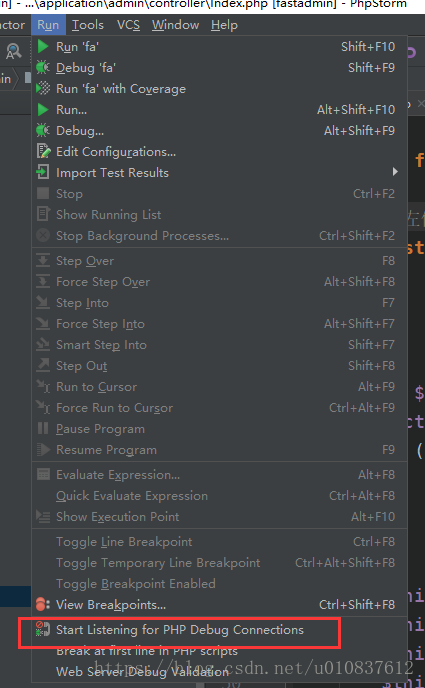Open the Help menu
This screenshot has height=688, width=425.
click(x=224, y=25)
